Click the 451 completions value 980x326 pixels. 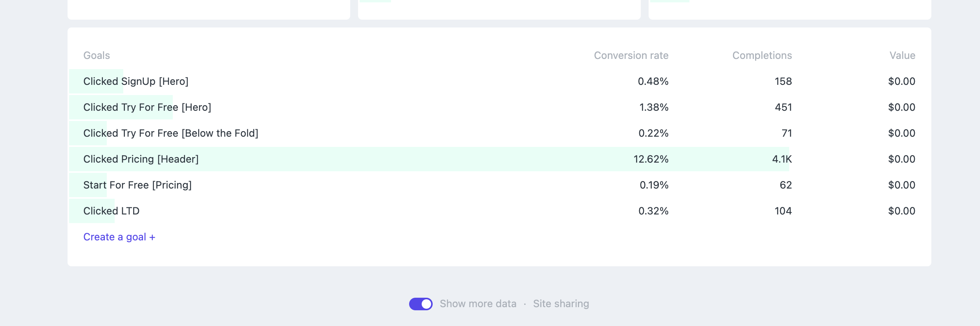(x=783, y=107)
